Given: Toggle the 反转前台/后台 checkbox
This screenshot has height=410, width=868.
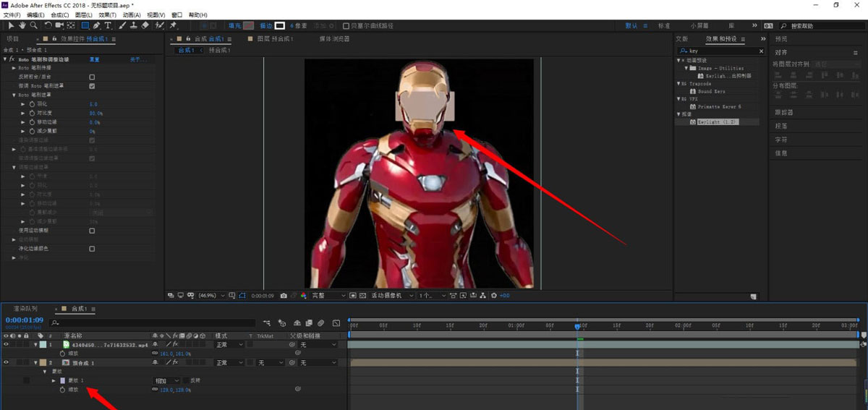Looking at the screenshot, I should point(92,77).
